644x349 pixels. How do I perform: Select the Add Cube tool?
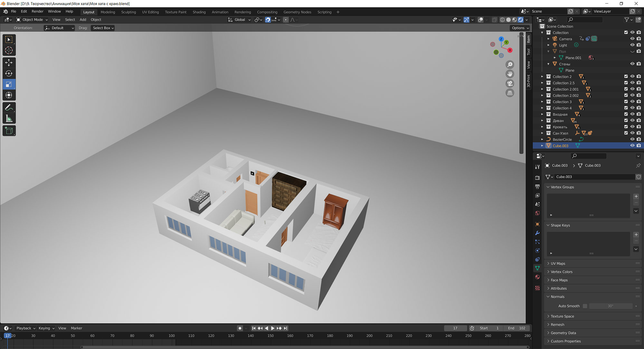[9, 131]
